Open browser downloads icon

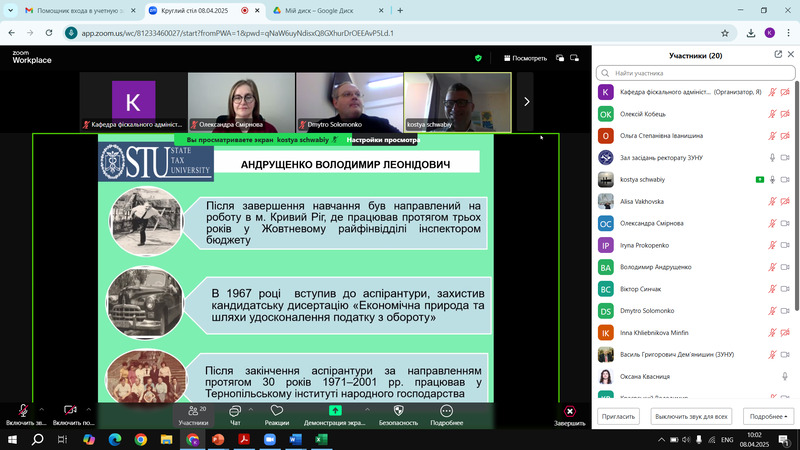751,33
